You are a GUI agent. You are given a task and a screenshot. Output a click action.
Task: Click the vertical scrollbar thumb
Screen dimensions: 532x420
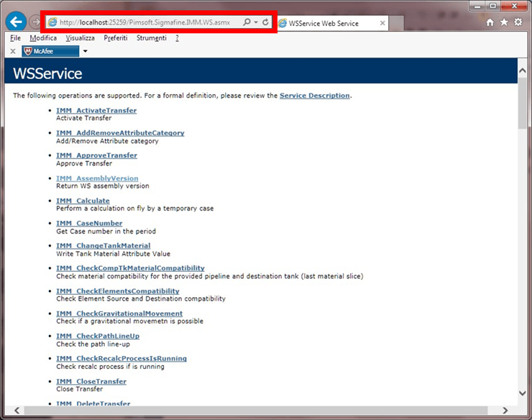click(x=523, y=103)
